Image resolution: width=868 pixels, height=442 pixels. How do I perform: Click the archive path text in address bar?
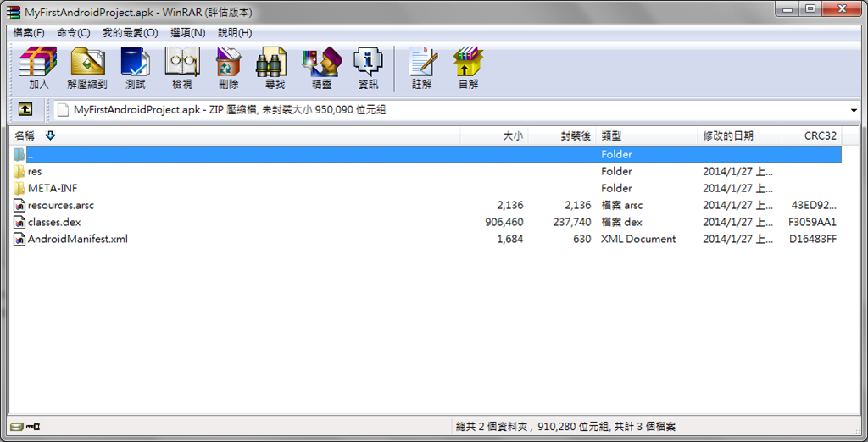230,110
